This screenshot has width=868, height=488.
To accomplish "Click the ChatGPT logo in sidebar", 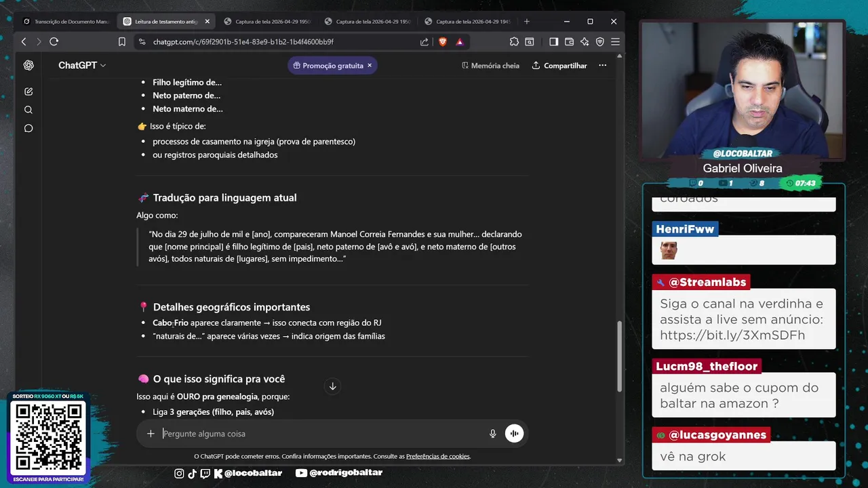I will tap(28, 65).
